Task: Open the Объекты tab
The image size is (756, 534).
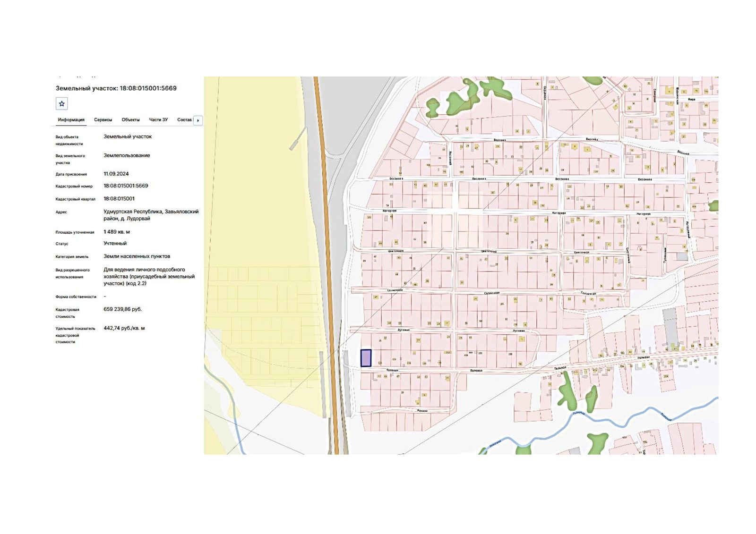Action: tap(130, 120)
